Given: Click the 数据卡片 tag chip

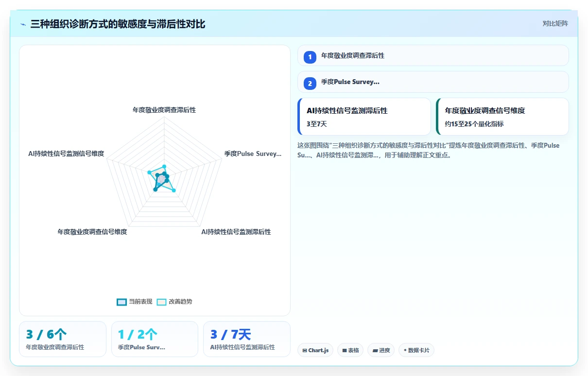Looking at the screenshot, I should coord(416,350).
